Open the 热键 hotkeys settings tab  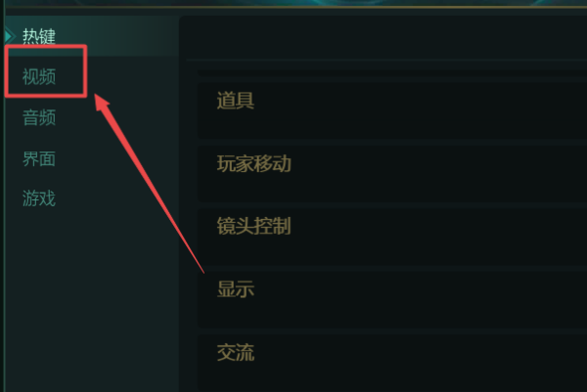(x=39, y=36)
